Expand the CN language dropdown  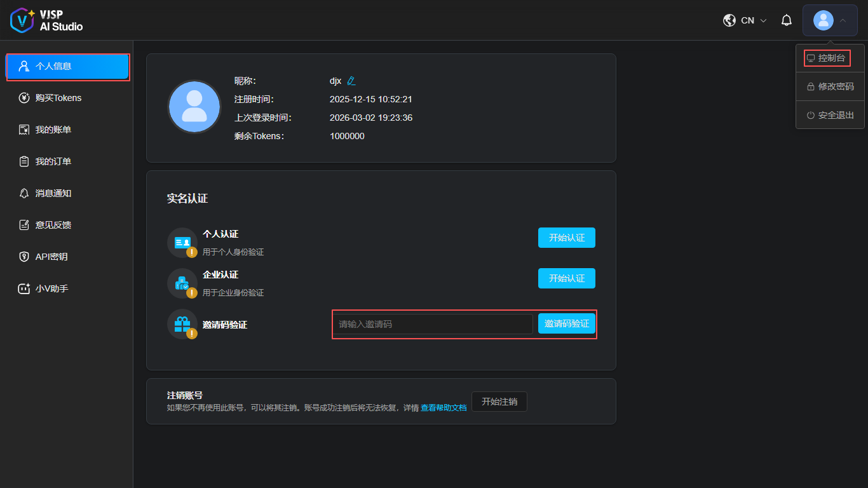(754, 20)
